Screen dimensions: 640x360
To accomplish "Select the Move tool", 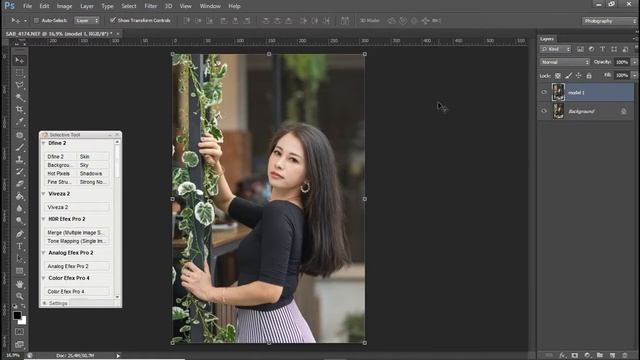I will [x=19, y=60].
